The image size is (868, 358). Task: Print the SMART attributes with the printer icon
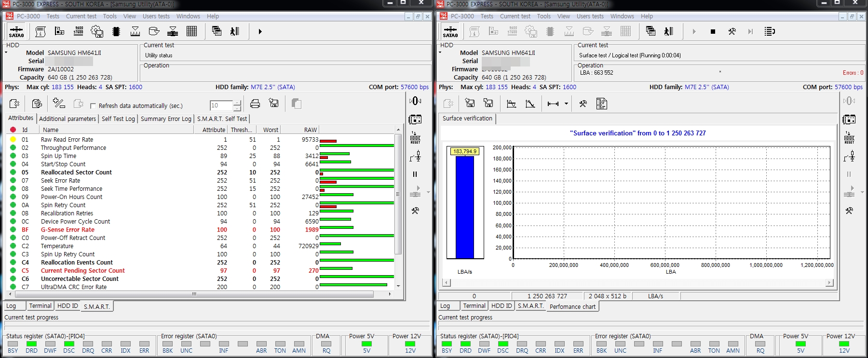255,104
